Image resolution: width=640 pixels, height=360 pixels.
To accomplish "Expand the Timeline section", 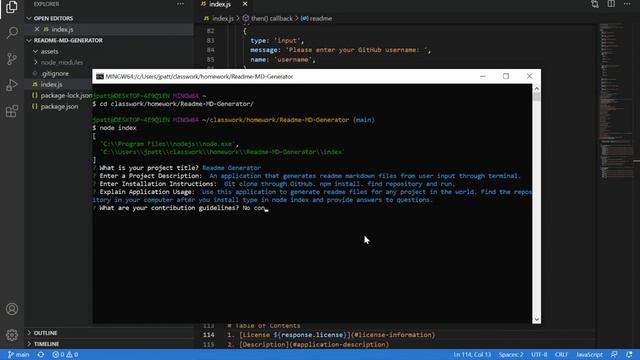I will click(x=46, y=344).
